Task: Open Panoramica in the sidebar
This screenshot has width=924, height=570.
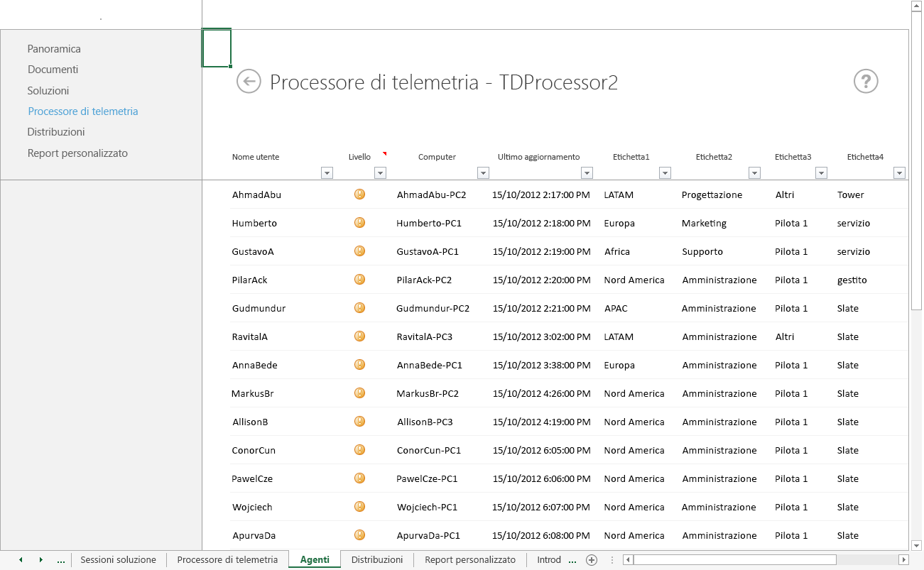Action: coord(54,49)
